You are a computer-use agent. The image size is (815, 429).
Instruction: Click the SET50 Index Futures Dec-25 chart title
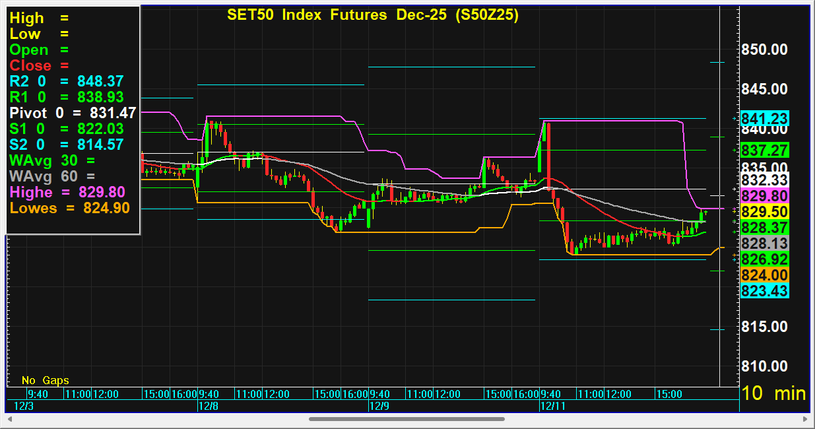pos(356,15)
